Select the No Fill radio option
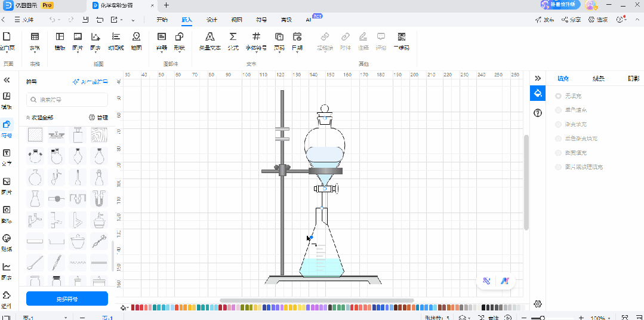644x320 pixels. (x=559, y=96)
